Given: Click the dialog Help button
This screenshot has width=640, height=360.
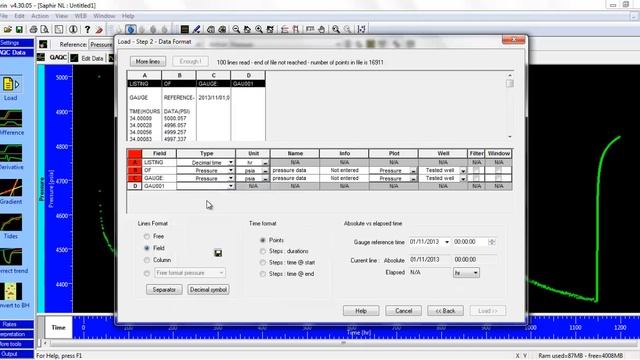Looking at the screenshot, I should (361, 311).
